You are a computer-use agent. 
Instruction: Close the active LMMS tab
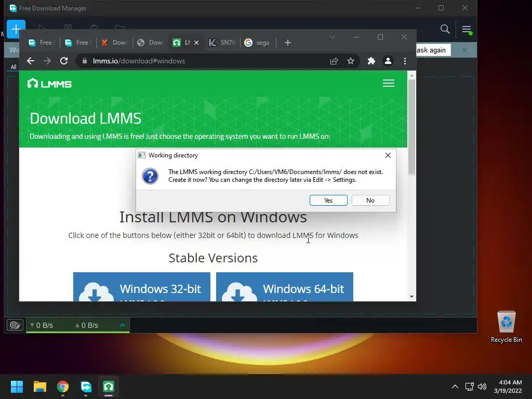[196, 43]
